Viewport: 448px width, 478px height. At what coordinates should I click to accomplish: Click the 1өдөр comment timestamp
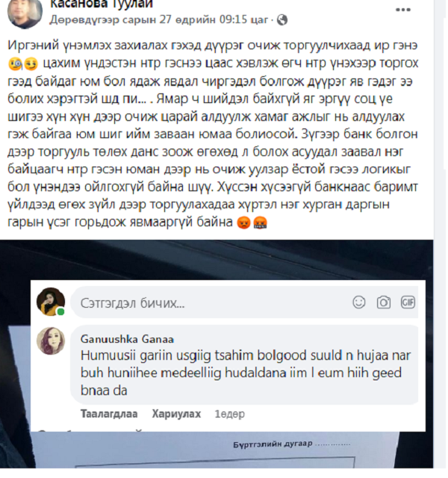[229, 414]
